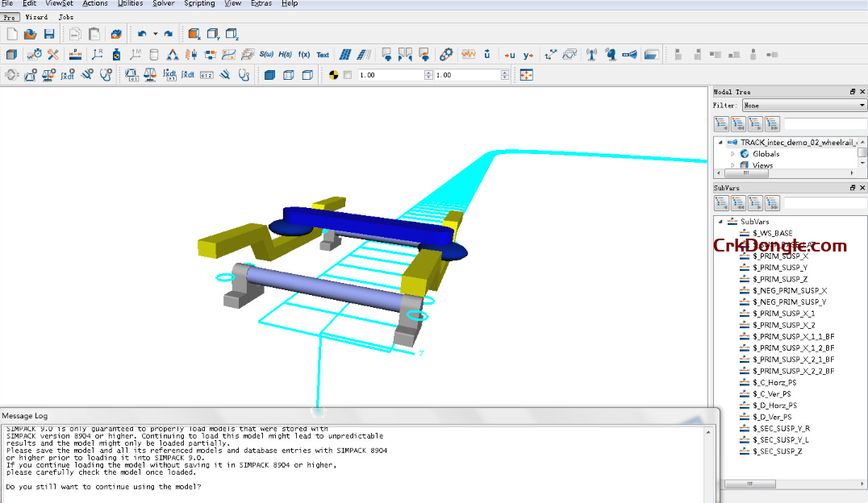Image resolution: width=868 pixels, height=503 pixels.
Task: Save the model using the floppy disk icon
Action: [x=49, y=34]
